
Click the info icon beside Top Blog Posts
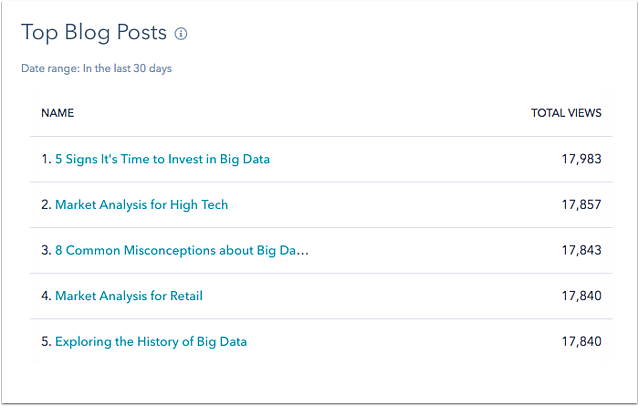click(x=181, y=33)
